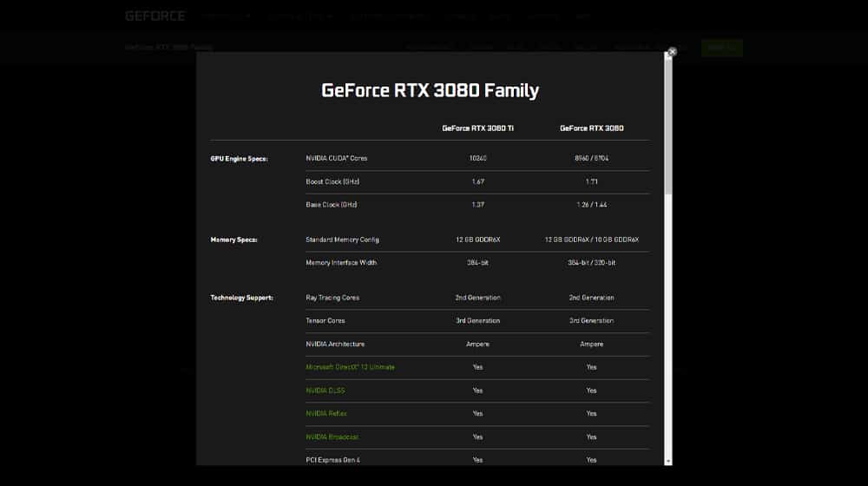Click the RTX 3080 Ti Yes for PCI Express Gen 4
Screen dimensions: 868x486
click(x=477, y=460)
